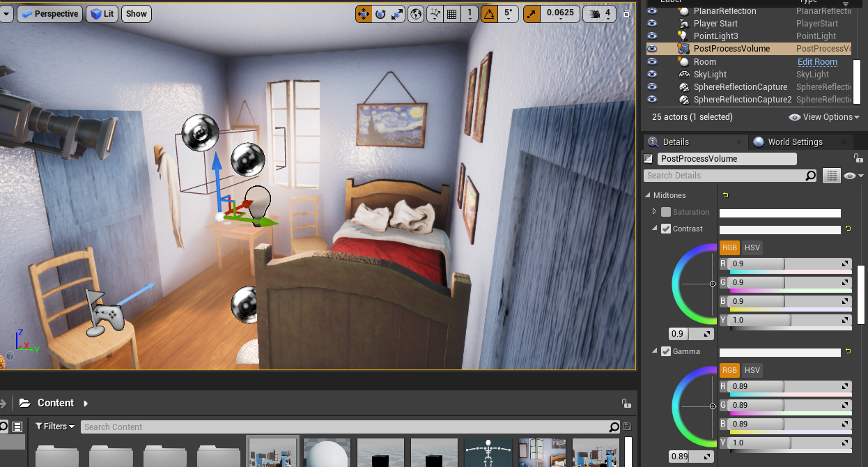Toggle scale snapping icon
Viewport: 868px width, 467px height.
(x=532, y=13)
